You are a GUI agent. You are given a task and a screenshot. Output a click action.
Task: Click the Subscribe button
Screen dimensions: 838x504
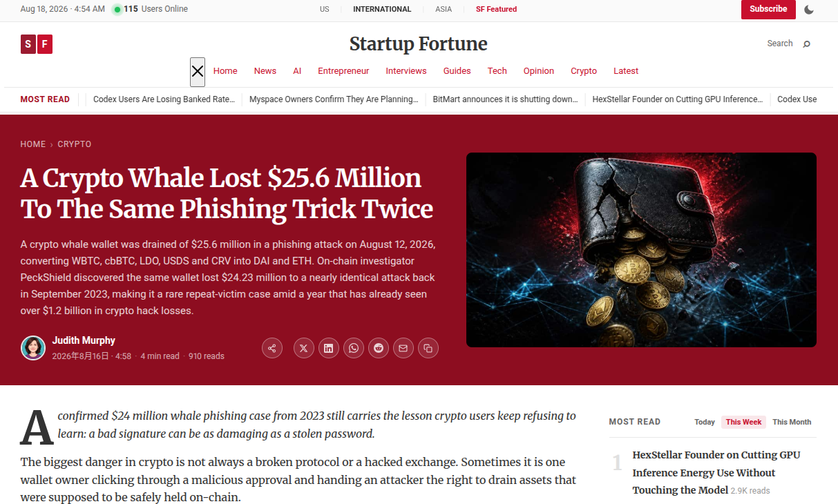tap(768, 9)
